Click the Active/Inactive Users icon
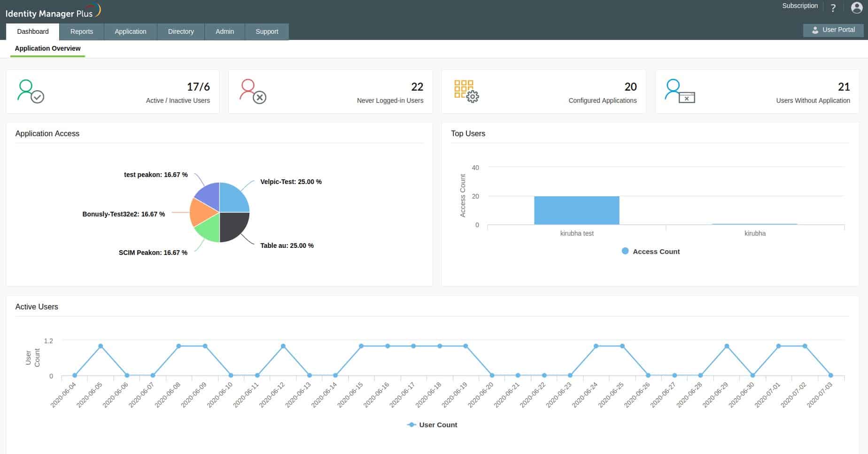Image resolution: width=868 pixels, height=454 pixels. click(x=31, y=91)
